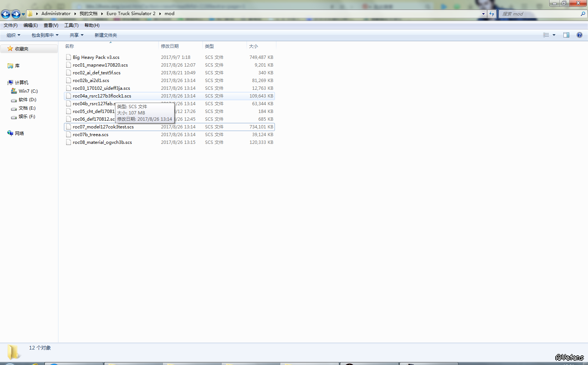The height and width of the screenshot is (365, 588).
Task: Sort files by the 修改日期 column header
Action: 180,46
